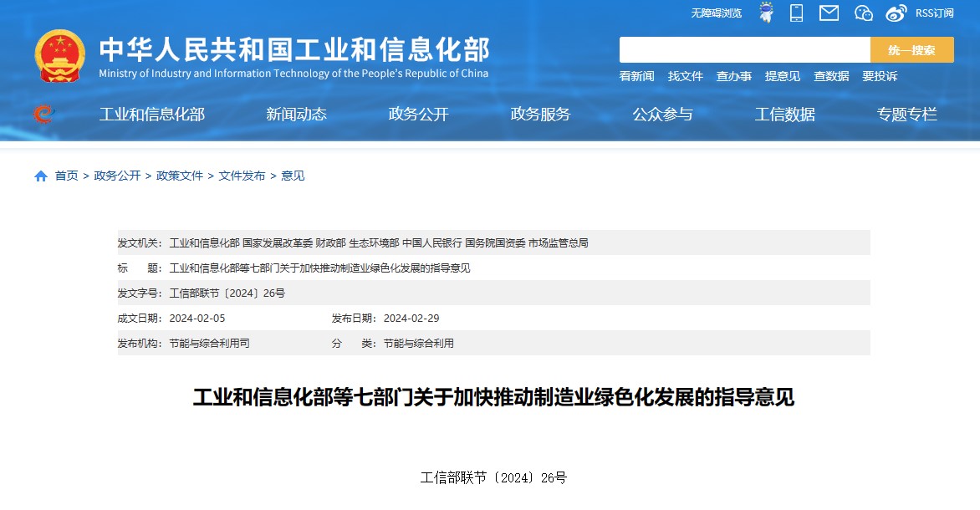Screen dimensions: 980x510
Task: Open the WeChat icon in header
Action: [863, 13]
